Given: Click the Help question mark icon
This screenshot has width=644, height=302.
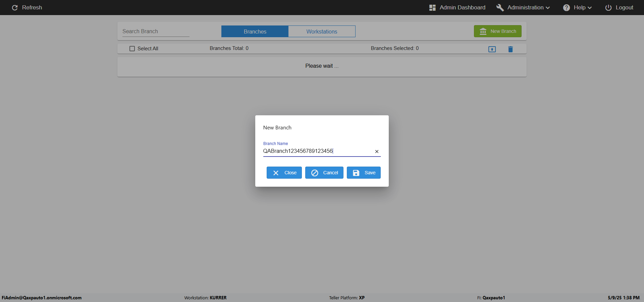Looking at the screenshot, I should click(x=567, y=7).
